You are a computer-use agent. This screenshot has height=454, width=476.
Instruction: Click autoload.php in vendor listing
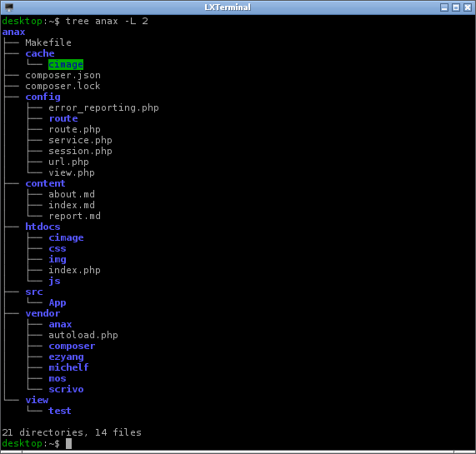click(x=83, y=335)
